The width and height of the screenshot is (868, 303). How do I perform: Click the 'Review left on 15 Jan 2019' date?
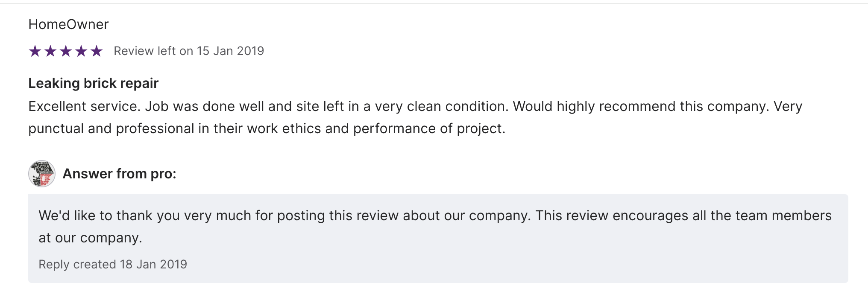coord(189,51)
